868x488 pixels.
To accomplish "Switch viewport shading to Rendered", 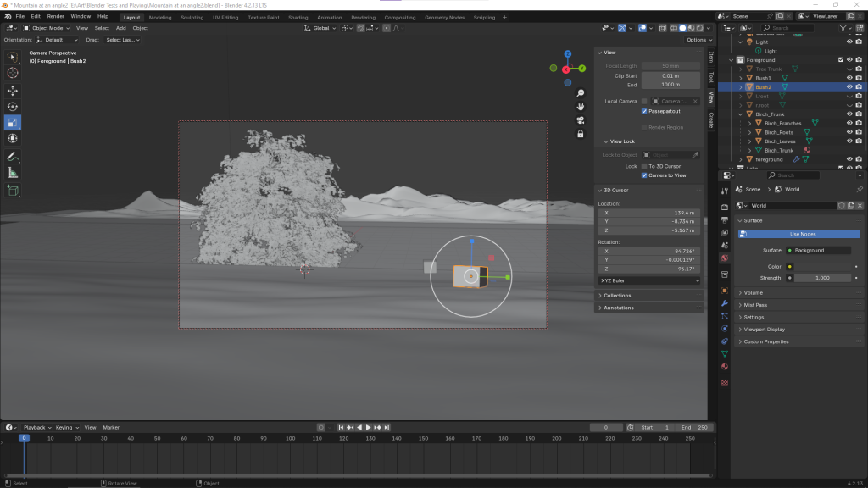I will tap(699, 28).
